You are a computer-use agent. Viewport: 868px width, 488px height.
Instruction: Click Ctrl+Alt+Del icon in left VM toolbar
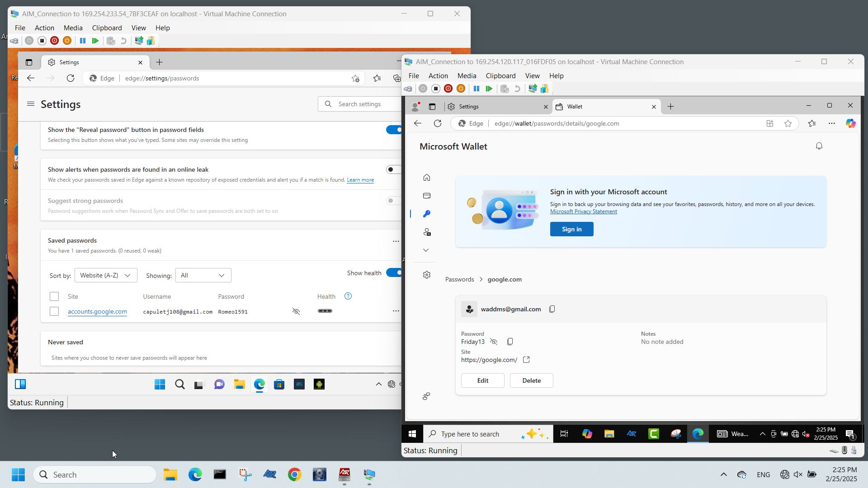[14, 41]
